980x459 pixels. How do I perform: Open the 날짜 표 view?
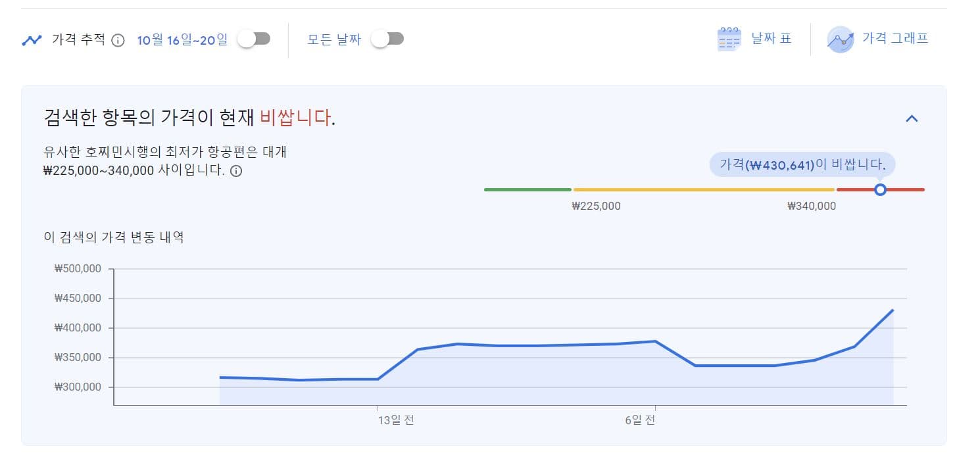pyautogui.click(x=771, y=39)
